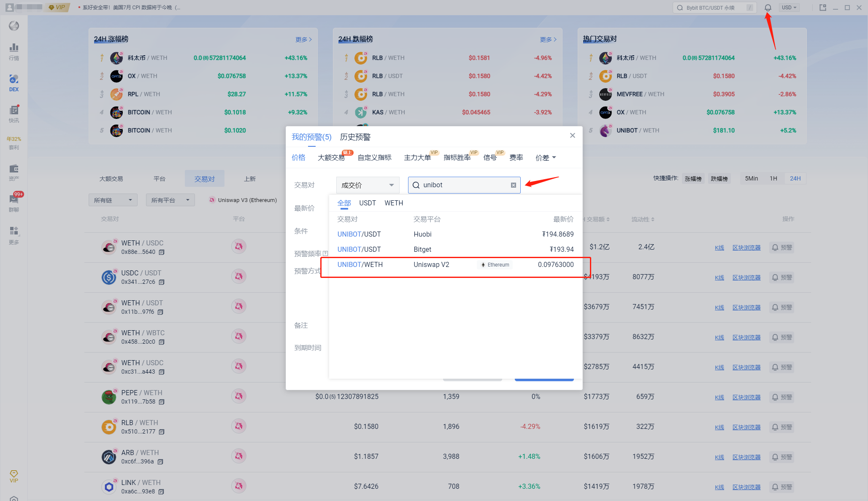
Task: Switch to the 上新 tab
Action: [x=250, y=179]
